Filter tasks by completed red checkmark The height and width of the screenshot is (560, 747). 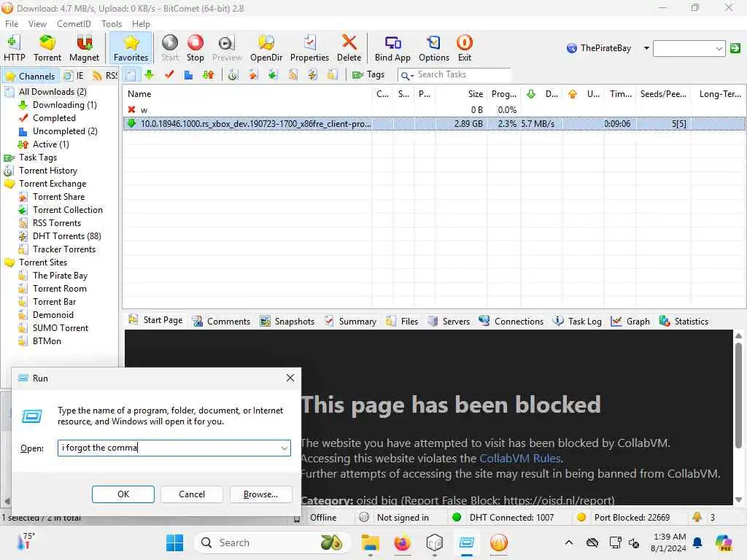tap(169, 75)
